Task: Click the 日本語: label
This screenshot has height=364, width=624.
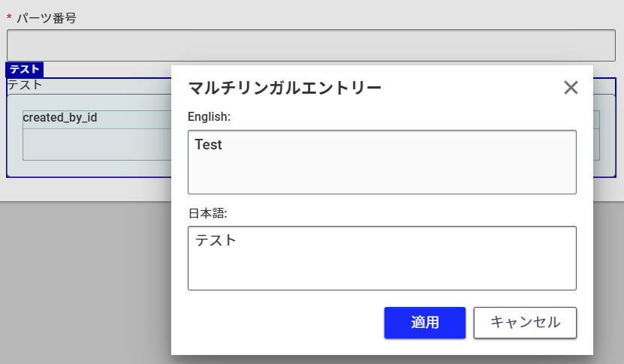Action: point(207,213)
